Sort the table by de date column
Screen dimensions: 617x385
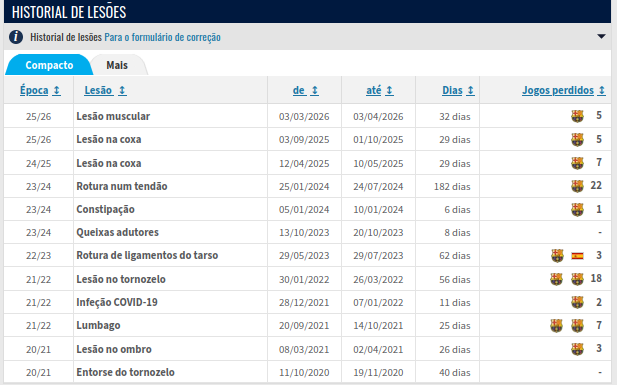pyautogui.click(x=305, y=90)
